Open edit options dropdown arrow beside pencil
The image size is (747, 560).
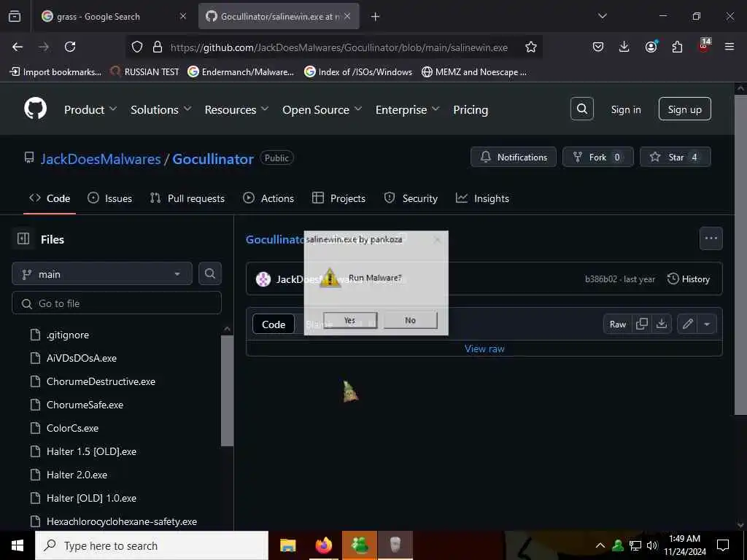pos(707,324)
